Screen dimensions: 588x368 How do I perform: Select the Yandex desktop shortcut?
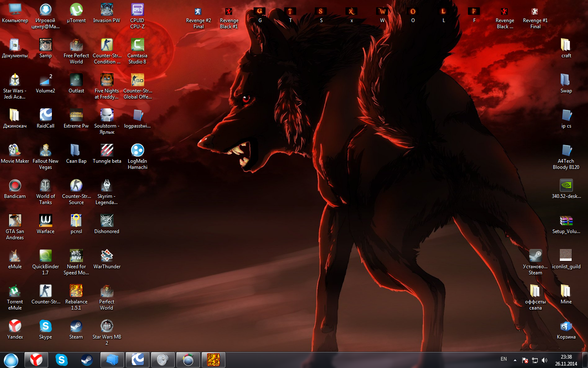[15, 330]
